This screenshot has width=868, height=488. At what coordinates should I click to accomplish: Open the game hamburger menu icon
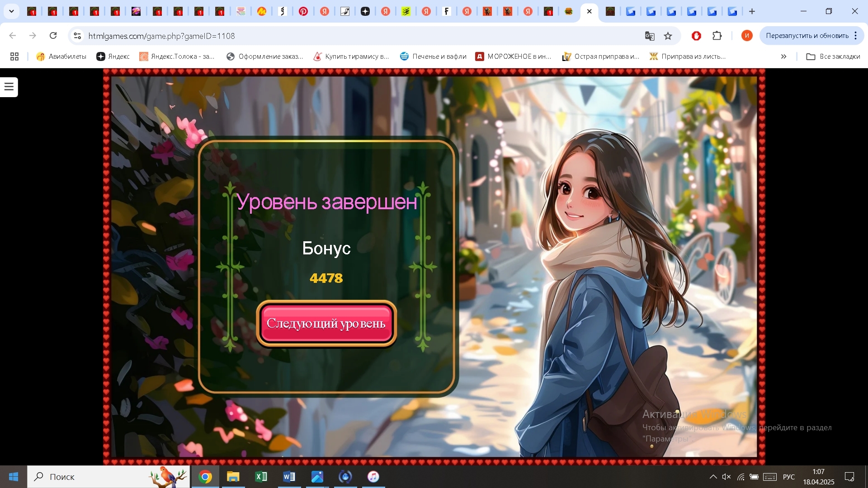(x=9, y=87)
